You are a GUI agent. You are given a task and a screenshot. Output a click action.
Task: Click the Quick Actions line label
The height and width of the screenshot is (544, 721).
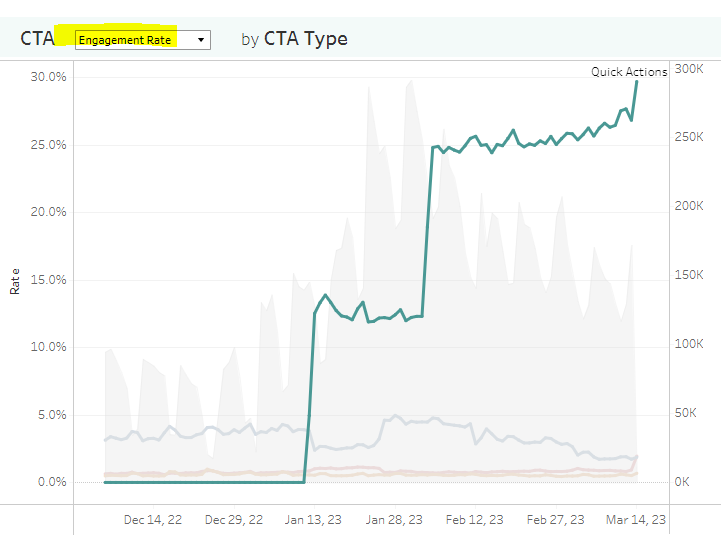(x=629, y=72)
